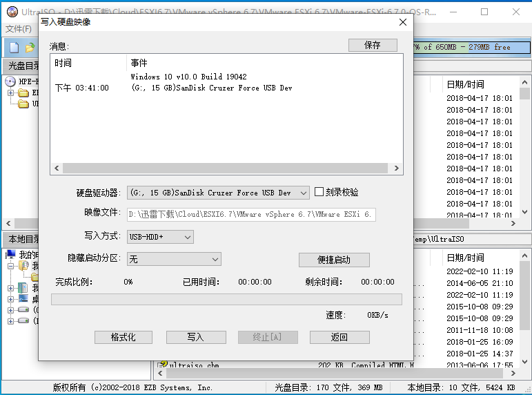The width and height of the screenshot is (532, 395).
Task: Click lower 日期/时间 column header in local list
Action: point(465,258)
